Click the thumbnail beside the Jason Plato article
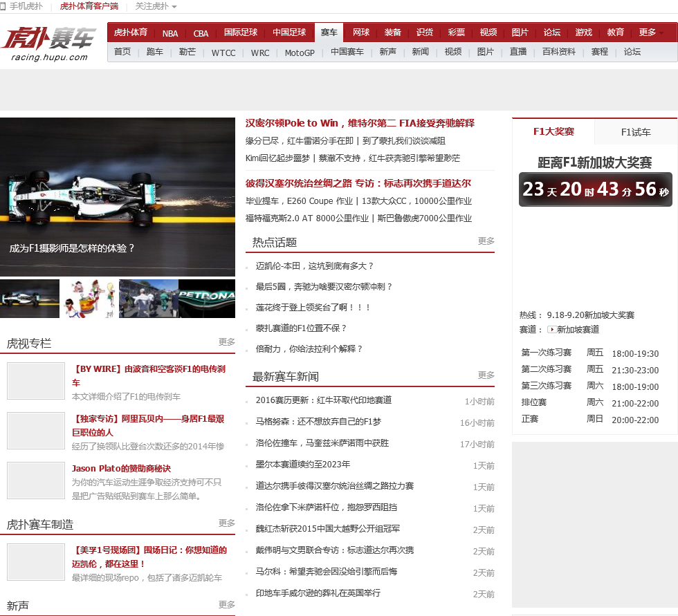678x616 pixels. point(36,480)
